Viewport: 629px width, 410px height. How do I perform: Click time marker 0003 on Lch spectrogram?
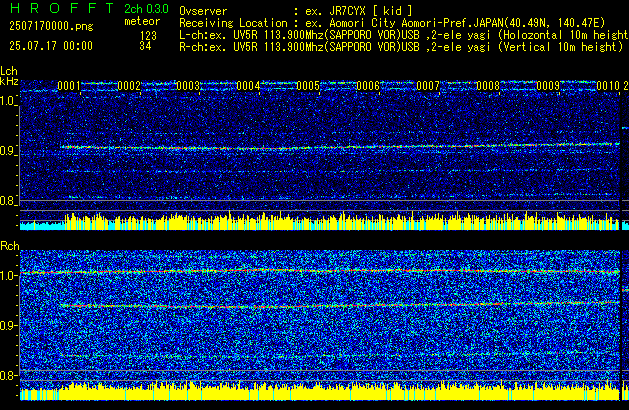click(x=188, y=86)
